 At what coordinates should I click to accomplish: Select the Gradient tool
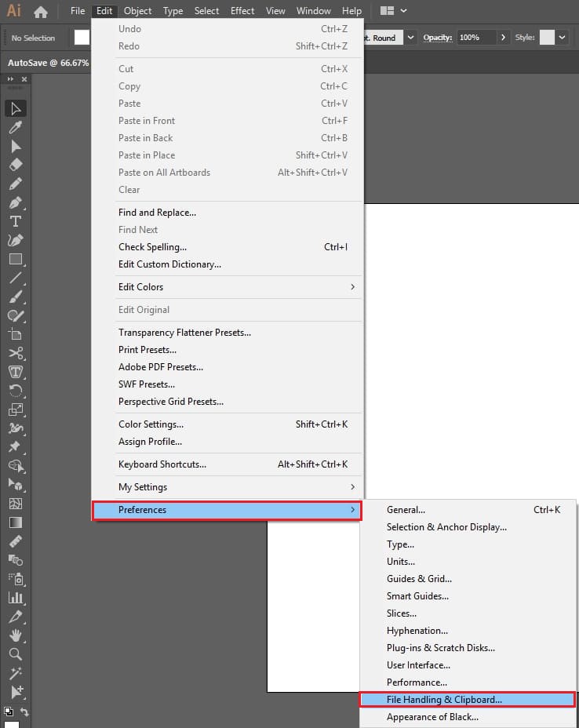[x=16, y=522]
